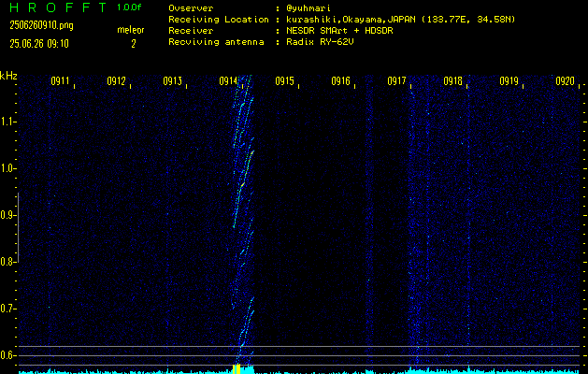Click the Radix RY-62V antenna text
Image resolution: width=588 pixels, height=374 pixels.
[320, 42]
